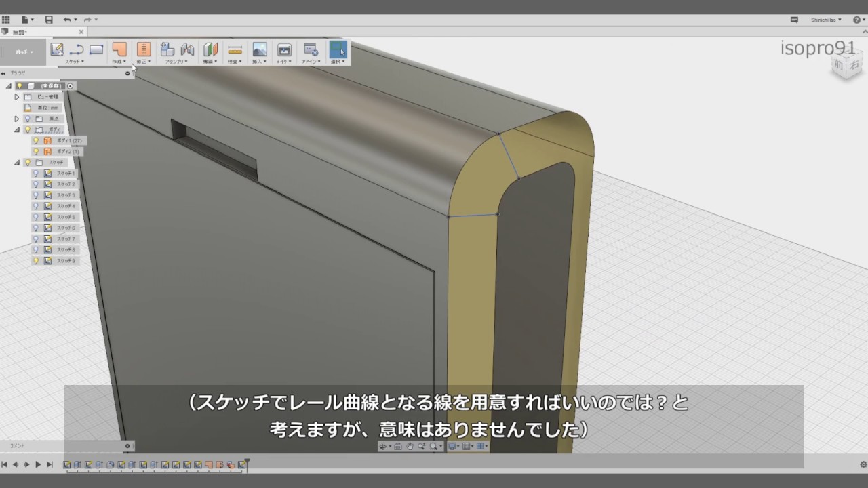Open the Shinichi Iso account dropdown
The height and width of the screenshot is (488, 868).
coord(826,20)
